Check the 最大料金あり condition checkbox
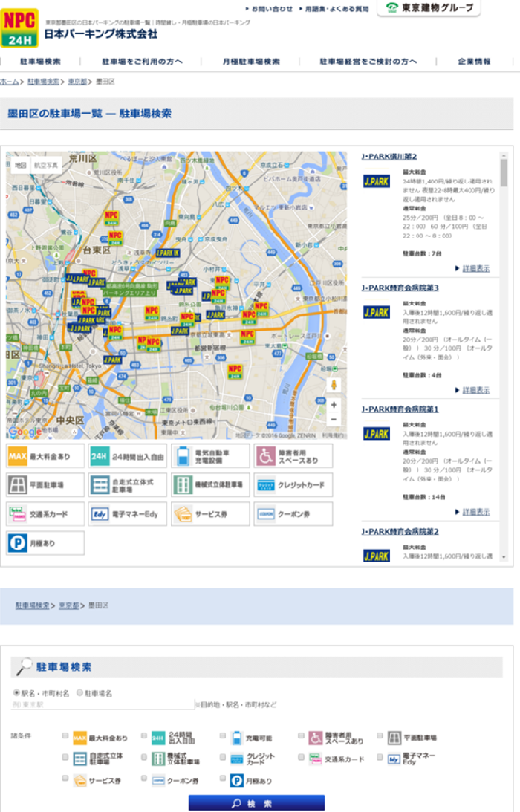 (x=65, y=735)
